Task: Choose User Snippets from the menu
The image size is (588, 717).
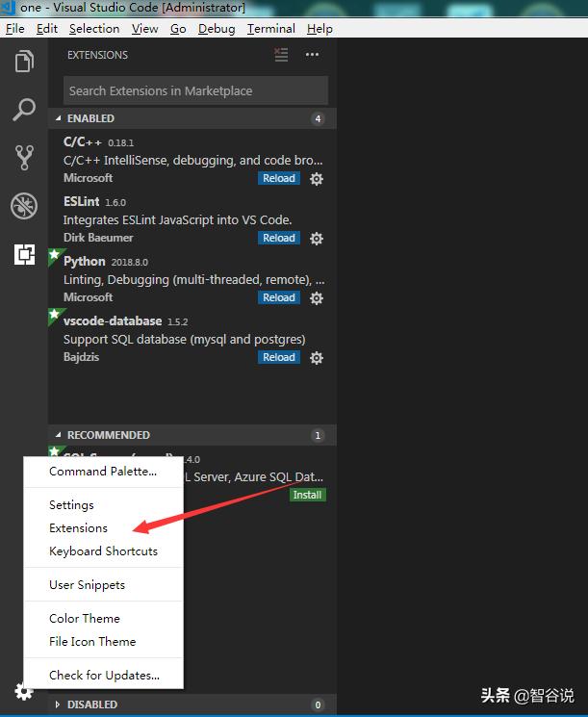Action: point(103,585)
